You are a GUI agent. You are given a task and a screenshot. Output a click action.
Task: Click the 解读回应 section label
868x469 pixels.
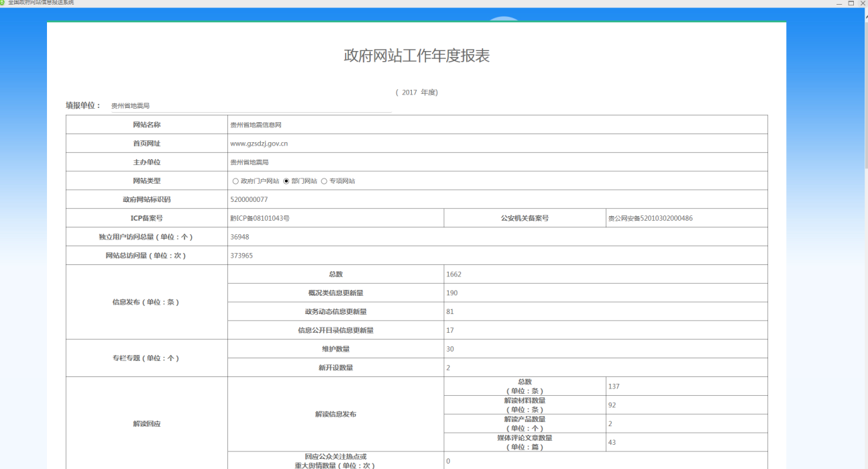pos(146,424)
